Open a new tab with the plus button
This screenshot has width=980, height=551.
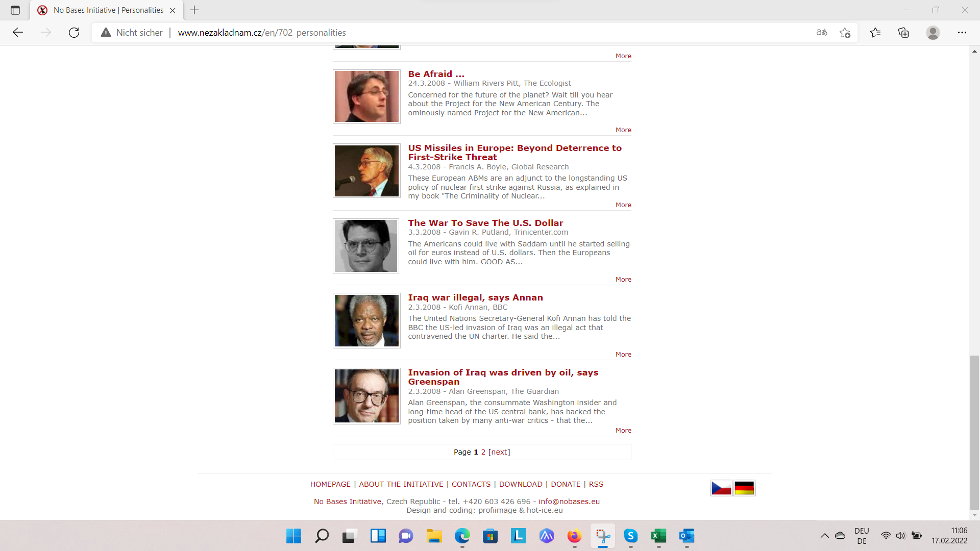(194, 10)
